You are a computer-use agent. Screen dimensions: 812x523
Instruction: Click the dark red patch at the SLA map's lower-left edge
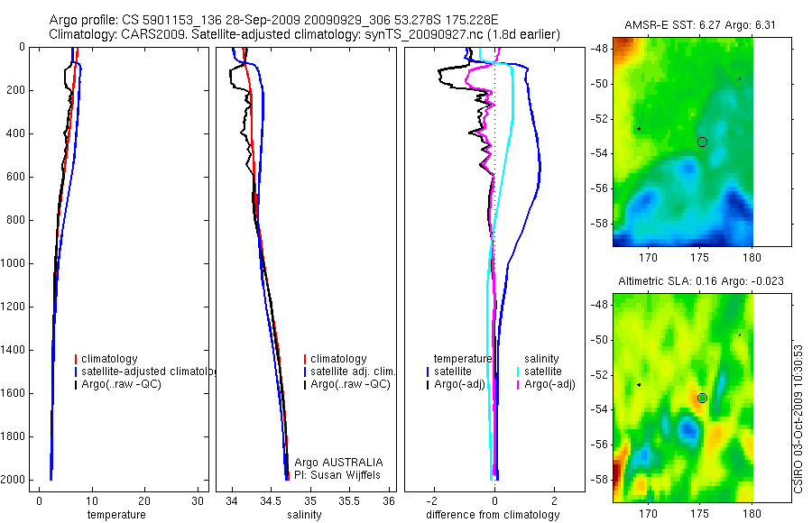point(617,473)
